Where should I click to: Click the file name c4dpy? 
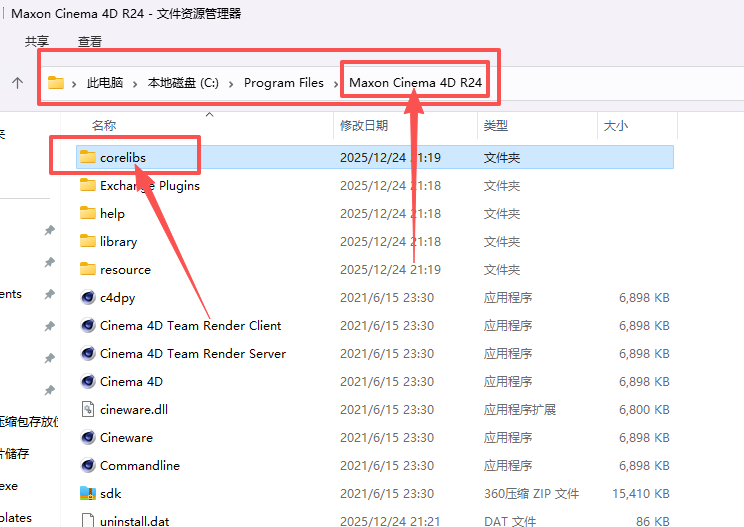[118, 297]
